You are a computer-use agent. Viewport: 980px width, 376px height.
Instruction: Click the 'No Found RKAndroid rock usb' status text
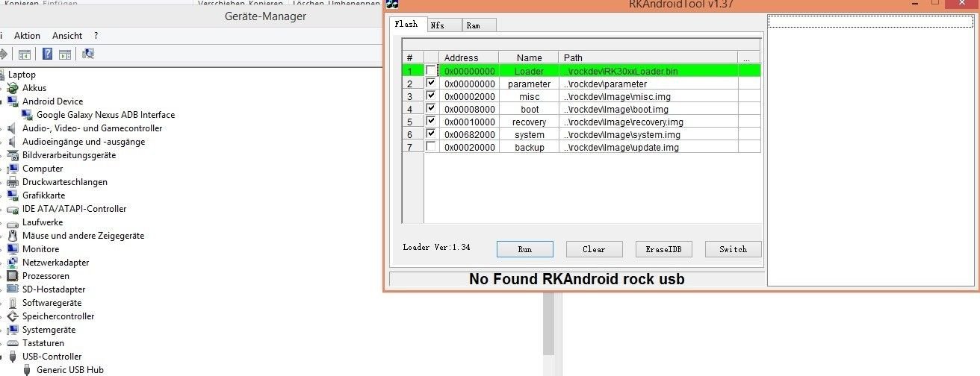coord(577,279)
